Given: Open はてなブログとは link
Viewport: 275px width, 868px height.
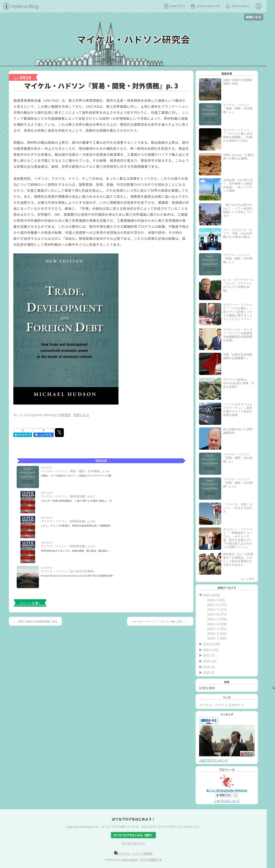Looking at the screenshot, I should tap(133, 843).
